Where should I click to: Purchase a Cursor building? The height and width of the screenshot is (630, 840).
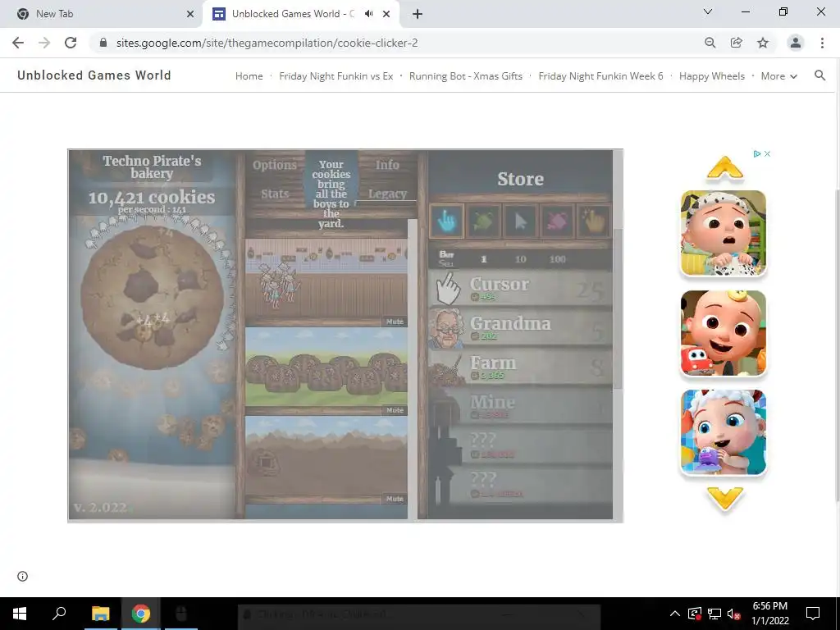(521, 289)
